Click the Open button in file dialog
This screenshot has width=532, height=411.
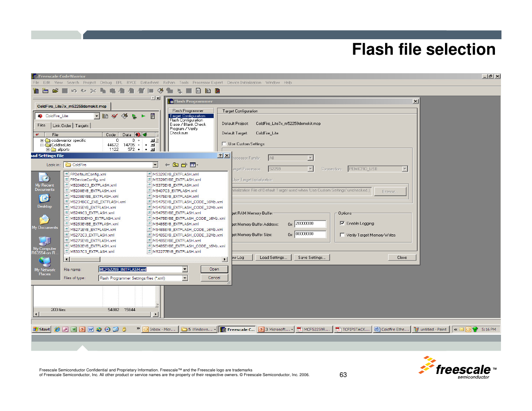click(214, 269)
